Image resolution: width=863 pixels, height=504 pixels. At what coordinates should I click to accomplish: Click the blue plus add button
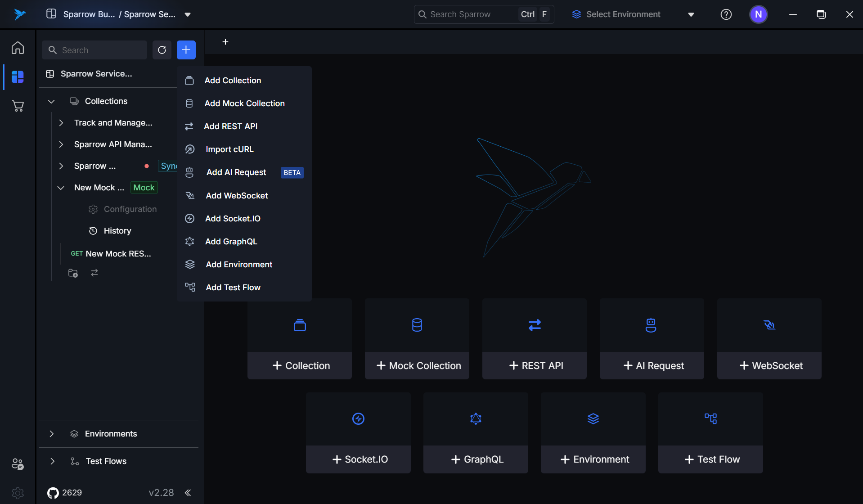tap(186, 50)
